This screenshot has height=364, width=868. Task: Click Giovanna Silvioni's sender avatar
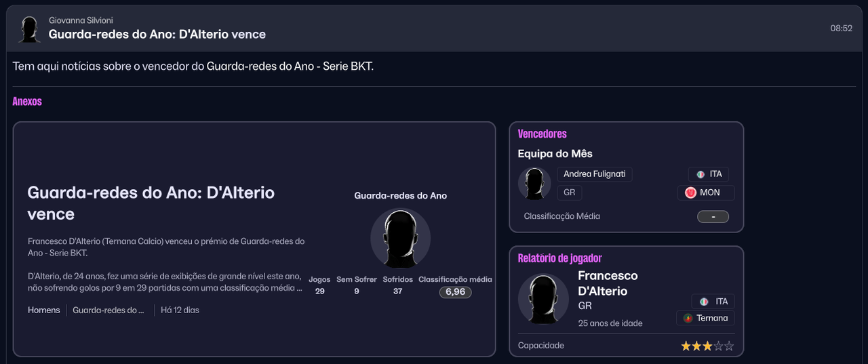(29, 28)
